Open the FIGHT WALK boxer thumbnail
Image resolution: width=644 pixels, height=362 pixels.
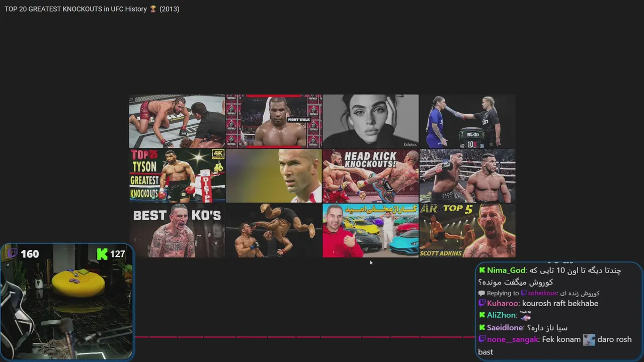pos(274,121)
